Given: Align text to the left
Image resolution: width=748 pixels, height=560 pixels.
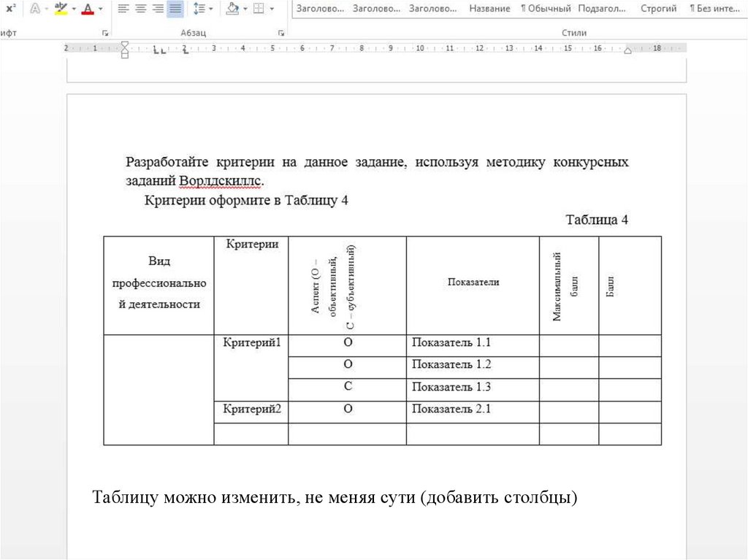Looking at the screenshot, I should (x=123, y=8).
